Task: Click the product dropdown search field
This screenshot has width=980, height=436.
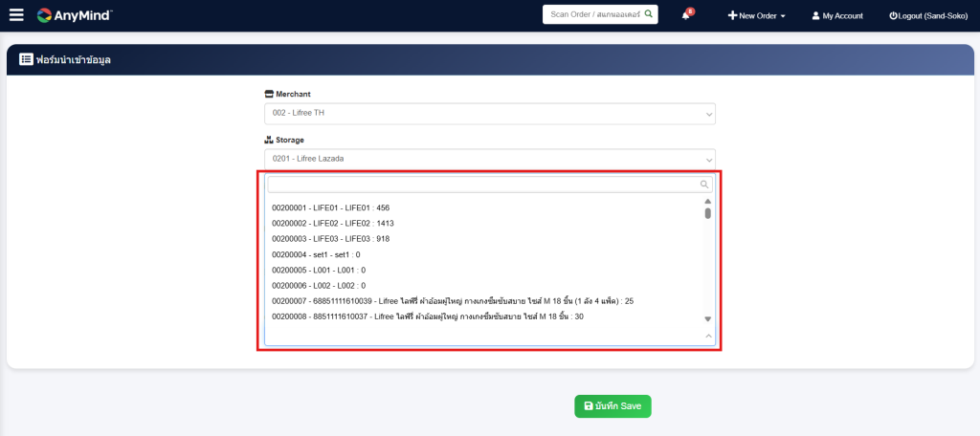Action: 483,185
